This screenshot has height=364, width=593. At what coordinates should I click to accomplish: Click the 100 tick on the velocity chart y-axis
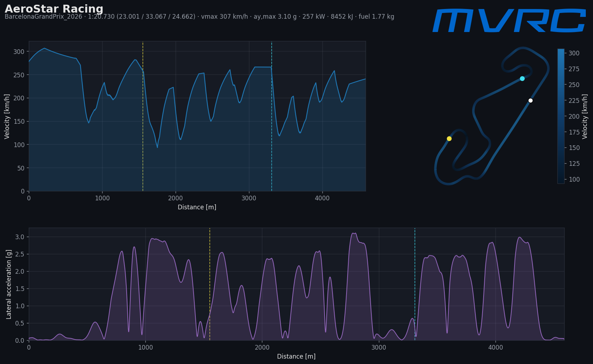19,145
